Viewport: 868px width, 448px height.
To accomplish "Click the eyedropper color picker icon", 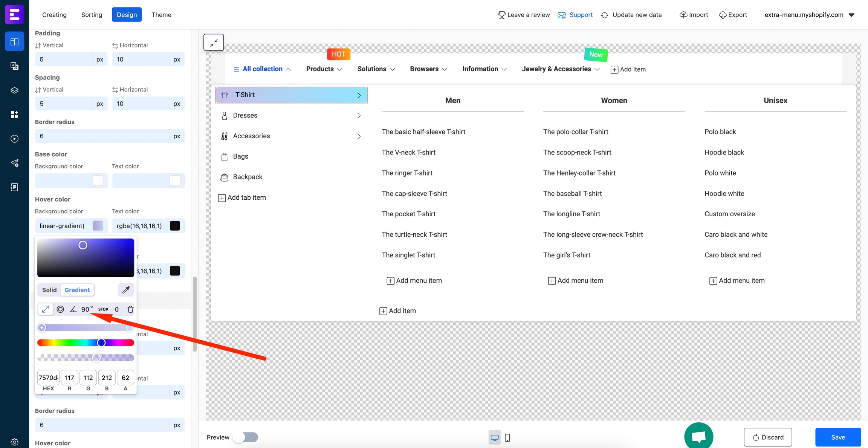I will tap(126, 290).
